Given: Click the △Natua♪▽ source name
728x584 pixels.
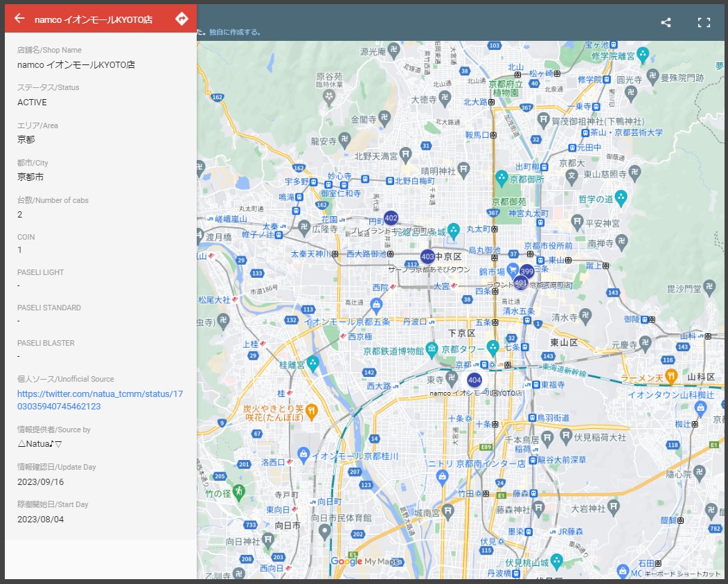Looking at the screenshot, I should tap(39, 444).
